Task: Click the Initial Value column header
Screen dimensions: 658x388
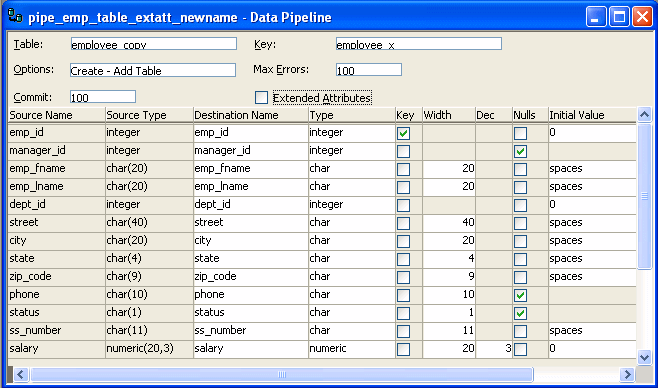Action: (x=592, y=115)
